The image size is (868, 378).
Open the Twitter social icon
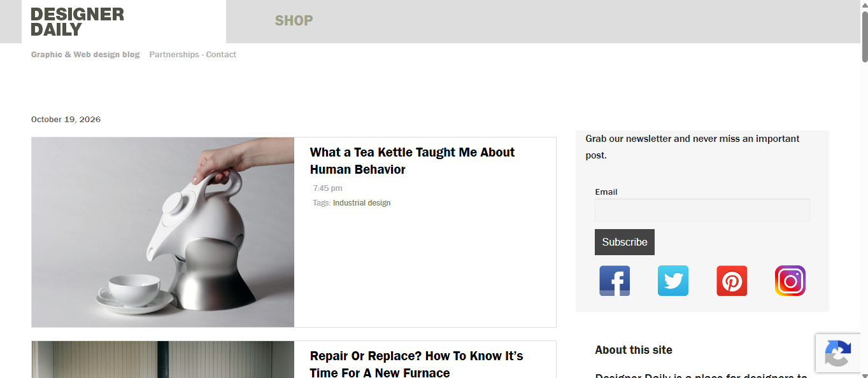[x=673, y=281]
